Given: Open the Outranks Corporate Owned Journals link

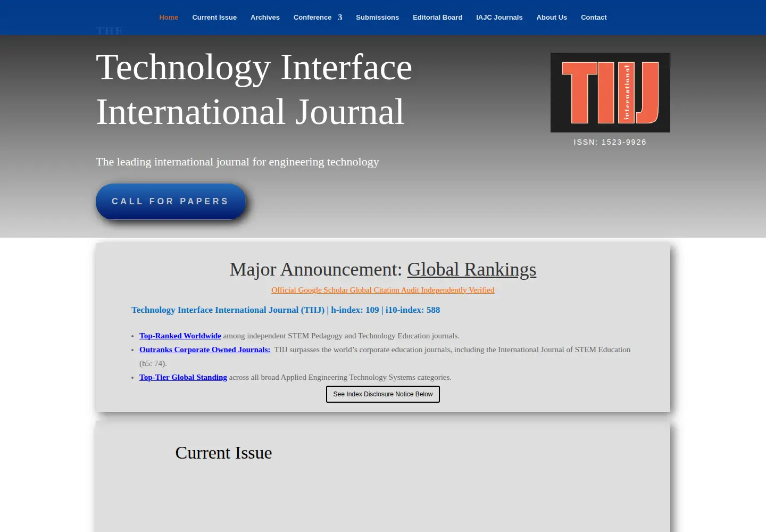Looking at the screenshot, I should point(205,350).
